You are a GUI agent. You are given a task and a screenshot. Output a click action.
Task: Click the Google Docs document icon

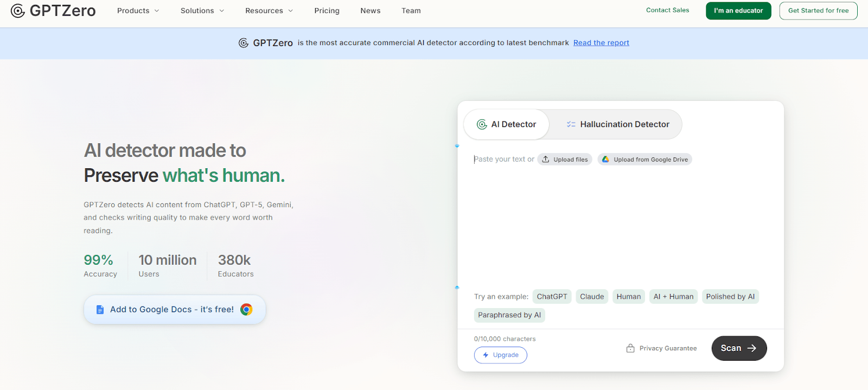pos(100,310)
